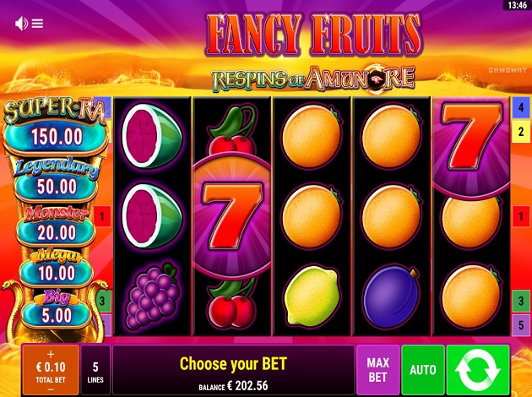The width and height of the screenshot is (532, 397).
Task: Select payline 4 marker on right side
Action: click(x=521, y=107)
